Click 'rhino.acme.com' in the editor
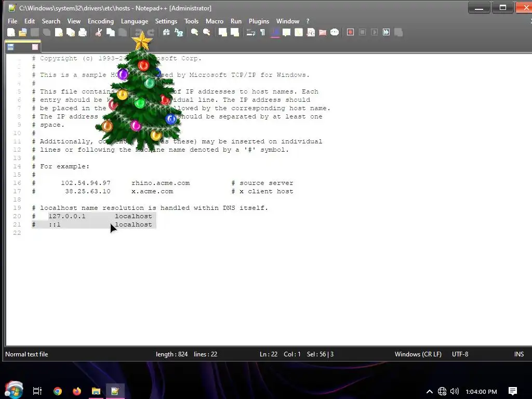 click(x=161, y=183)
